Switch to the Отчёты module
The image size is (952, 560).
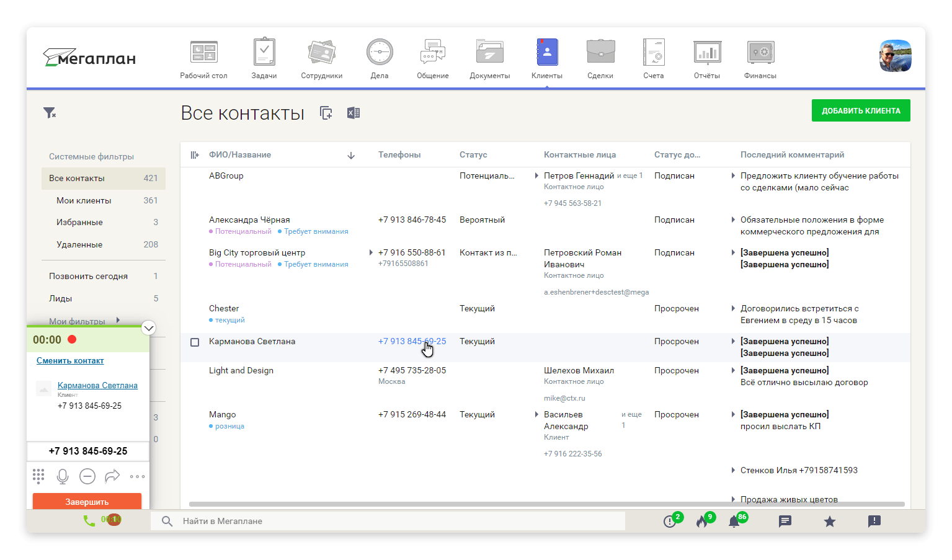706,53
